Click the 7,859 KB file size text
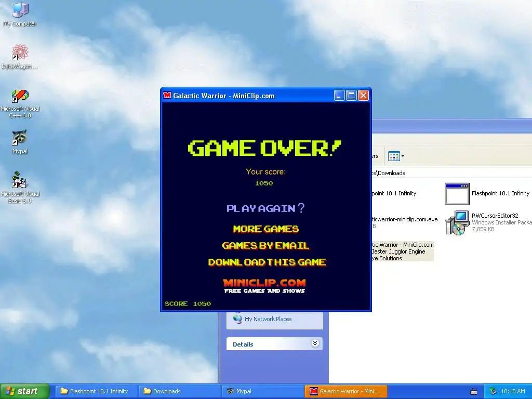 (x=483, y=229)
